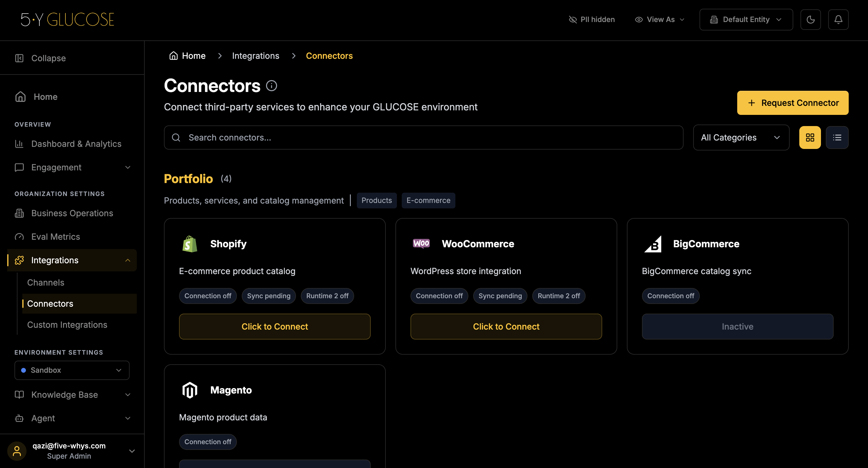Click Shopify's Runtime 2 off badge
The image size is (868, 468).
327,296
